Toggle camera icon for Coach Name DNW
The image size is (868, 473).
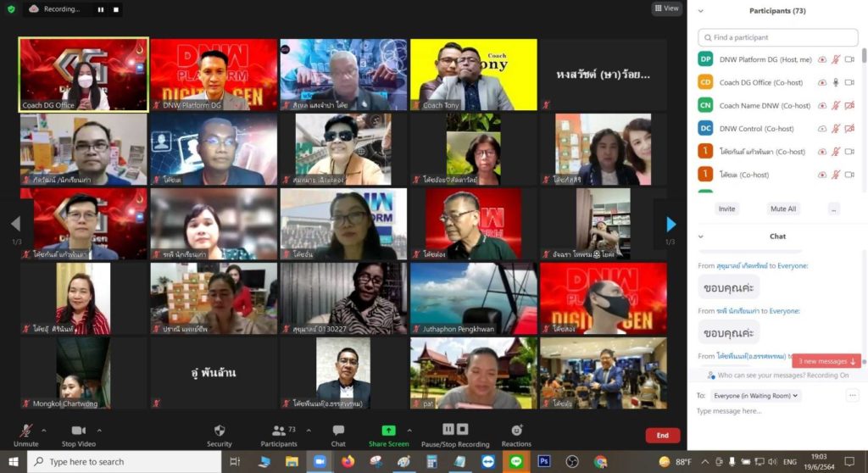coord(849,105)
